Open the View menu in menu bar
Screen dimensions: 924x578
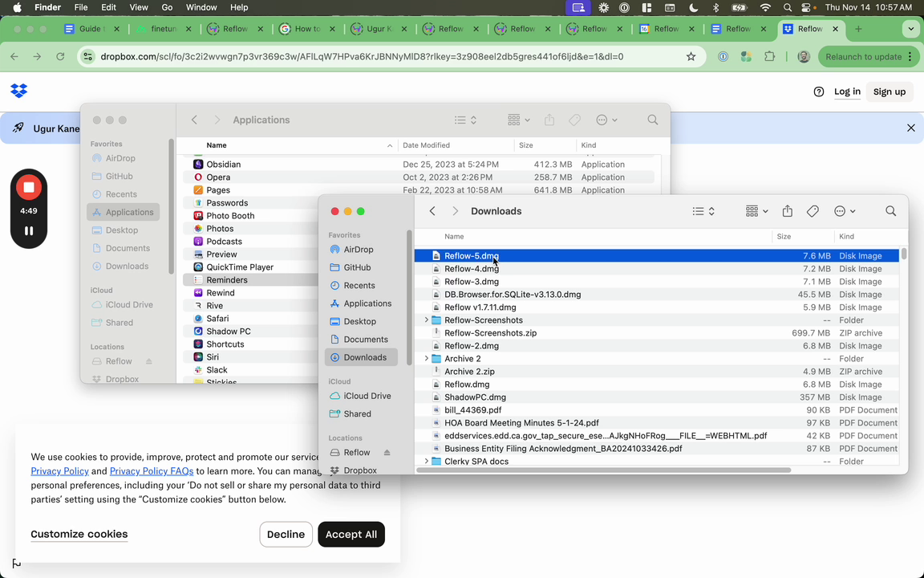(x=139, y=8)
